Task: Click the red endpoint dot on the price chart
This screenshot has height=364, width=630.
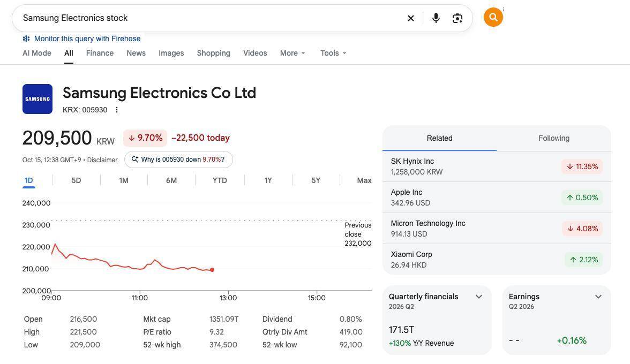Action: click(x=212, y=270)
